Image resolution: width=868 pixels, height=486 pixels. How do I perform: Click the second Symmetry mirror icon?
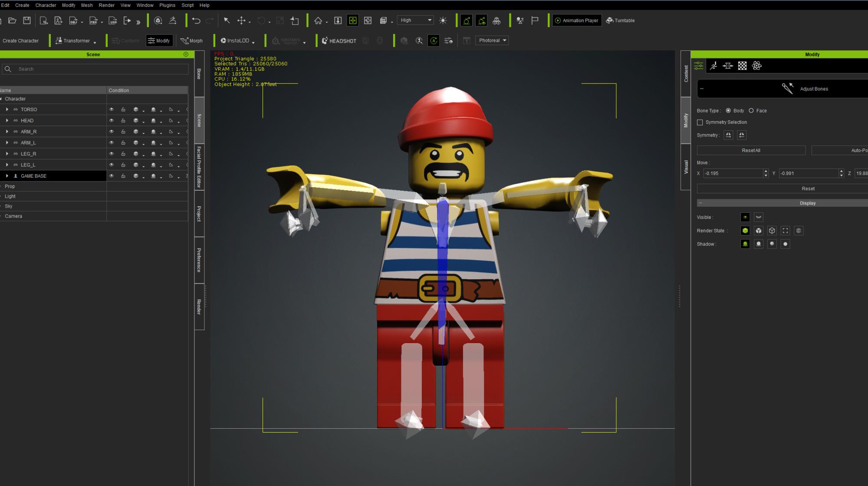tap(742, 135)
